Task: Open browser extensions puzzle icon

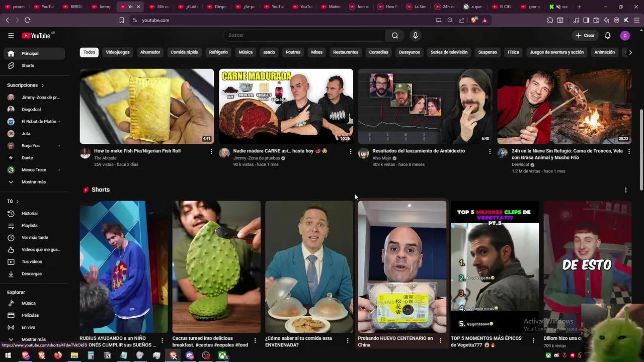Action: point(550,20)
